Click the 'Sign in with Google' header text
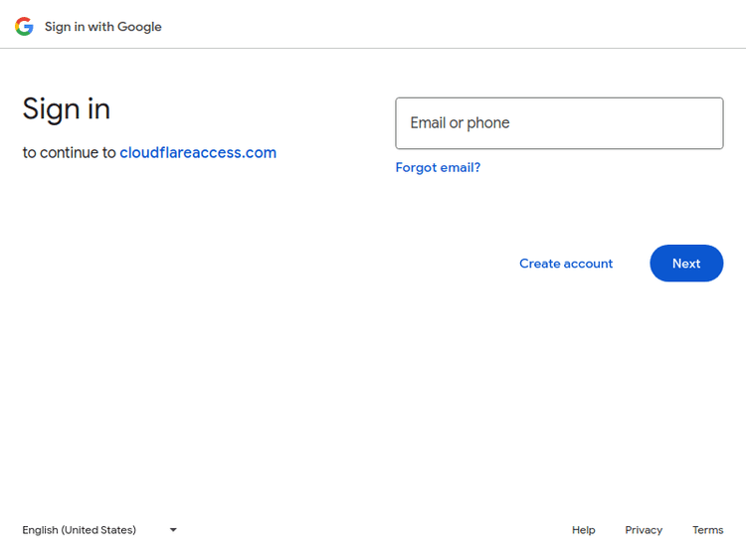Viewport: 746px width, 560px height. pos(102,27)
